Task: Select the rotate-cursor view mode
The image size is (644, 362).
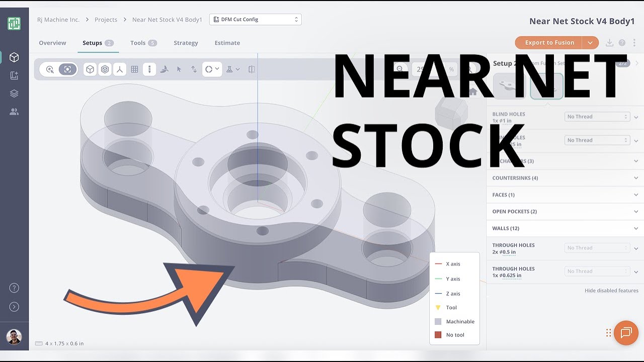Action: (50, 69)
